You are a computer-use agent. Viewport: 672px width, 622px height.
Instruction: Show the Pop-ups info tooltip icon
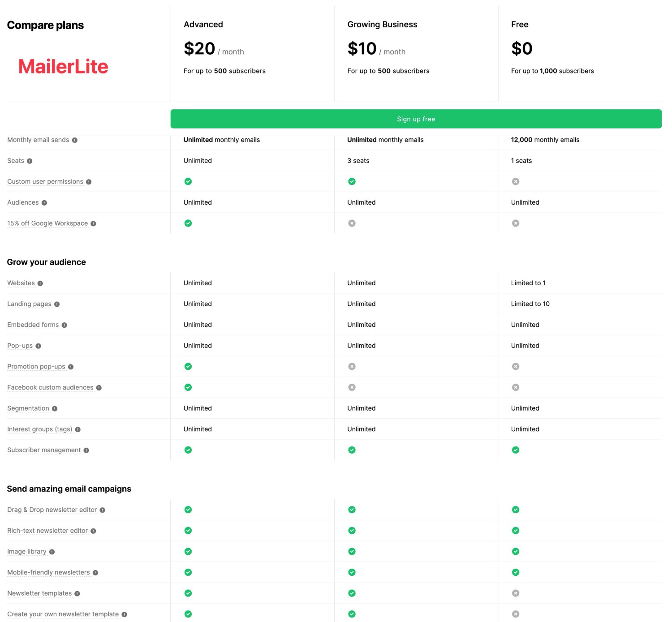tap(38, 346)
